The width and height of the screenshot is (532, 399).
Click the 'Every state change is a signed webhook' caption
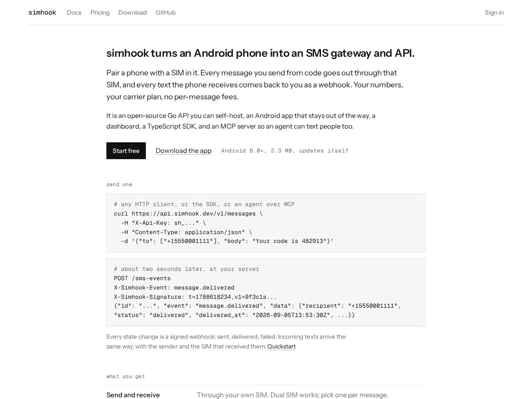pos(226,341)
